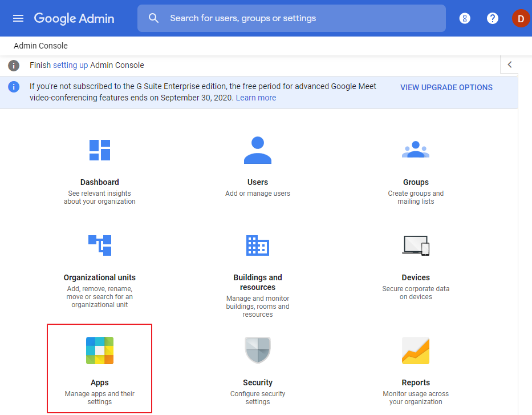This screenshot has width=532, height=415.
Task: Click the grey info icon beside Finish setting up
Action: click(14, 65)
